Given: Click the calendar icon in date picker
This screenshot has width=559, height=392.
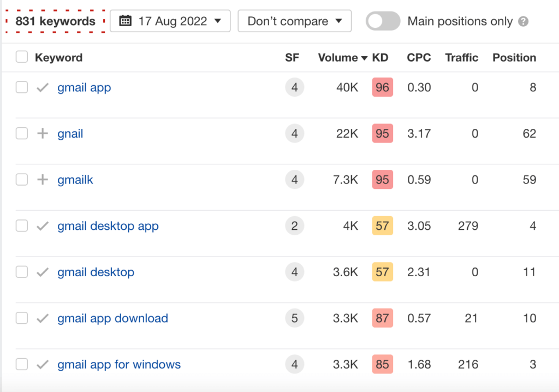Looking at the screenshot, I should (125, 21).
